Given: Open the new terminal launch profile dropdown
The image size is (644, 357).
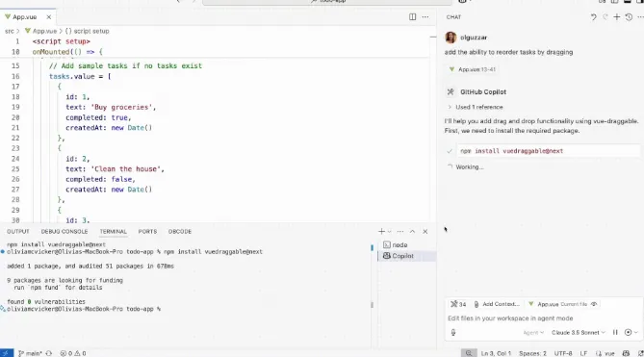Looking at the screenshot, I should click(x=389, y=232).
